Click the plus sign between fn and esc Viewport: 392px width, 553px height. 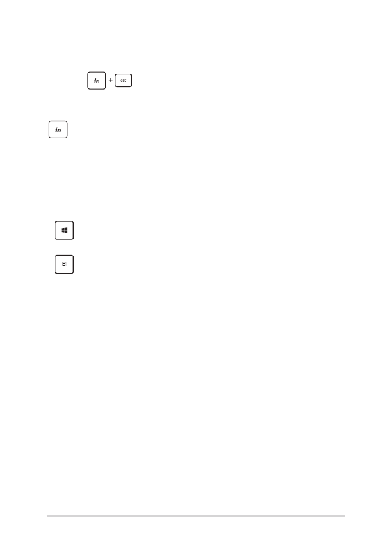click(110, 80)
